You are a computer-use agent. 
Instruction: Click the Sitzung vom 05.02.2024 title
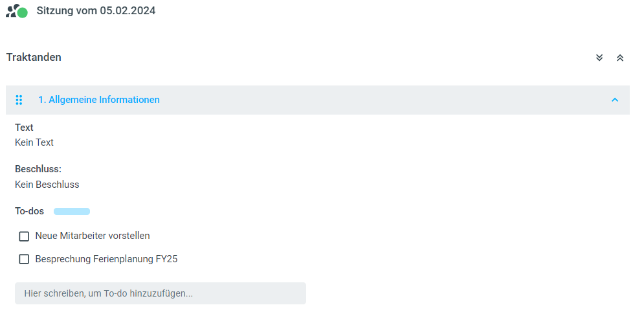96,11
